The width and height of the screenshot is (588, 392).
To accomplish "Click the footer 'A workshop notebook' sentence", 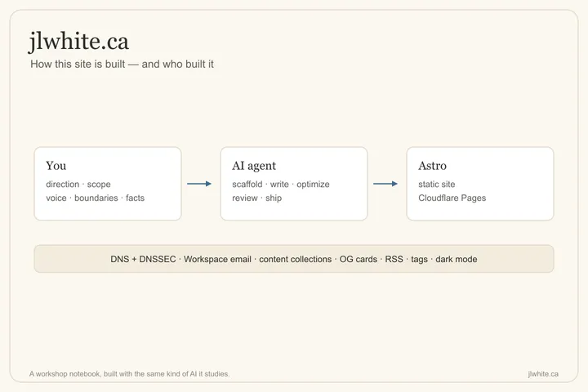I will click(129, 374).
